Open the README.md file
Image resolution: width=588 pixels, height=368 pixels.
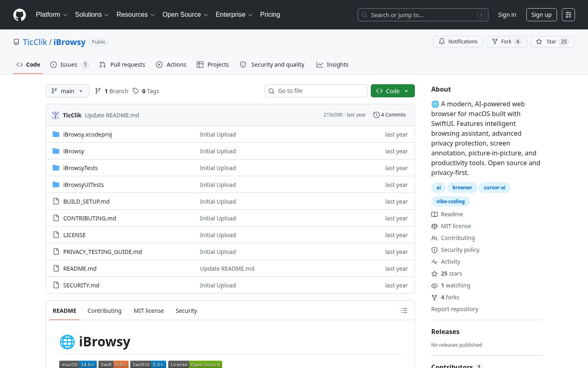tap(80, 268)
